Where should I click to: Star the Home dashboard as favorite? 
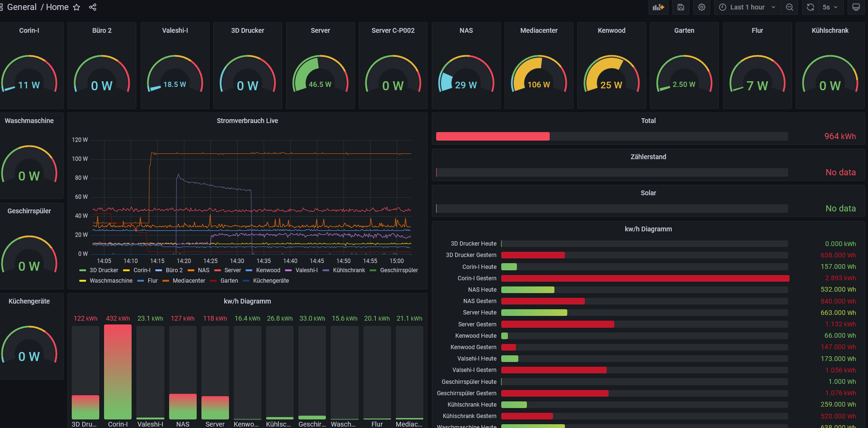click(x=76, y=7)
